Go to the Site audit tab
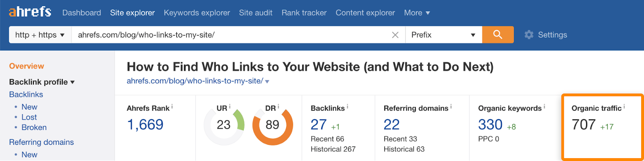Image resolution: width=644 pixels, height=161 pixels. pos(256,13)
